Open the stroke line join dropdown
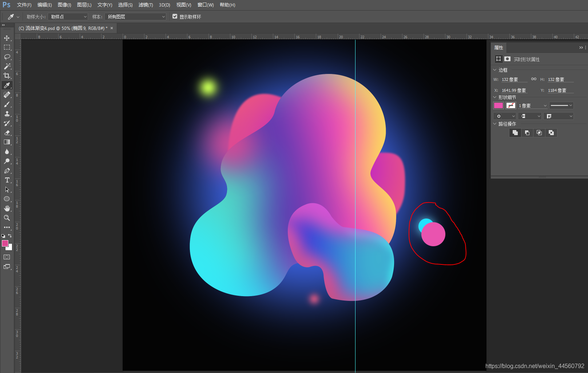 (559, 116)
